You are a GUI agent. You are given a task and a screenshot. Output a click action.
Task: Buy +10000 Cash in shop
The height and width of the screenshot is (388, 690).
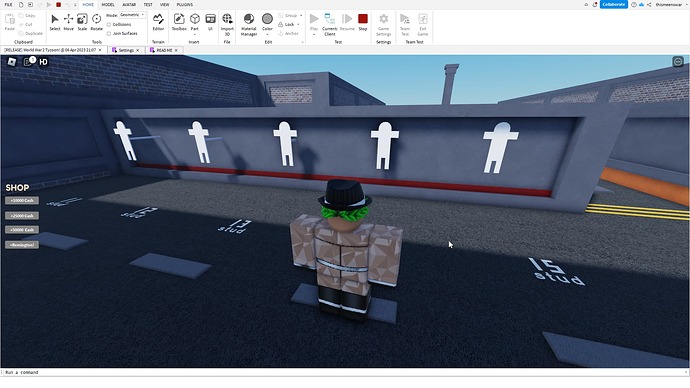coord(22,201)
